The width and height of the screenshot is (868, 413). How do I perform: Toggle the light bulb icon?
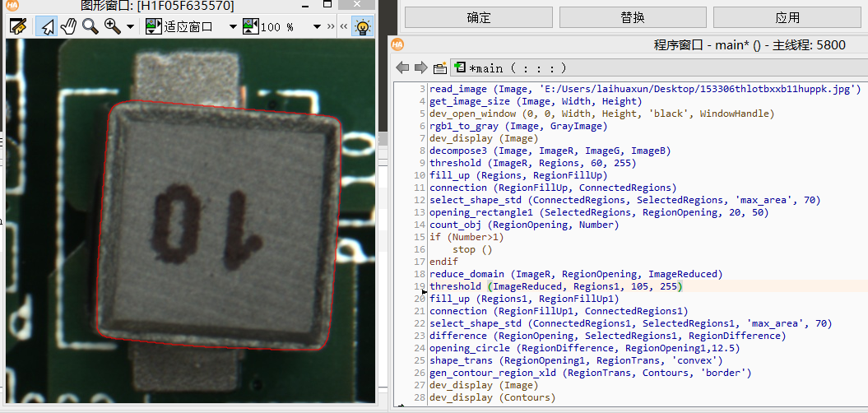pyautogui.click(x=362, y=26)
